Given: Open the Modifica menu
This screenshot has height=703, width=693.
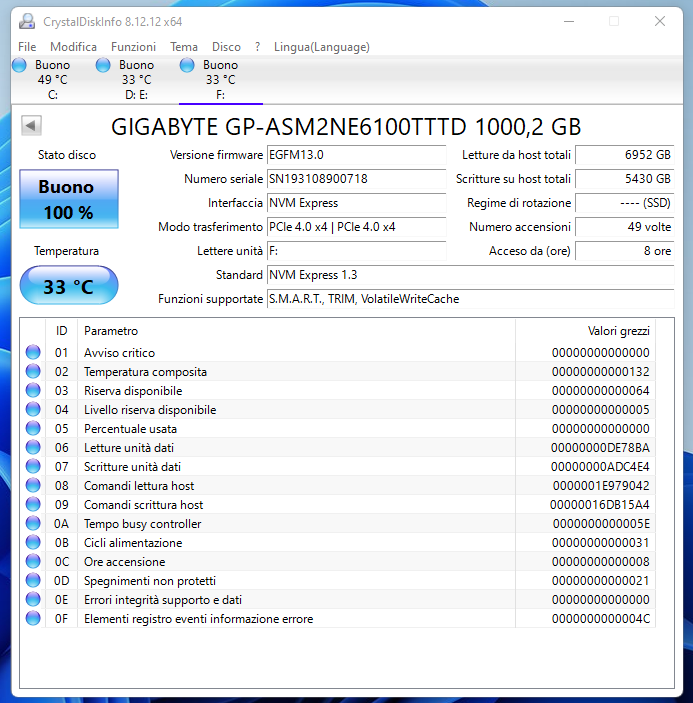Looking at the screenshot, I should (74, 47).
